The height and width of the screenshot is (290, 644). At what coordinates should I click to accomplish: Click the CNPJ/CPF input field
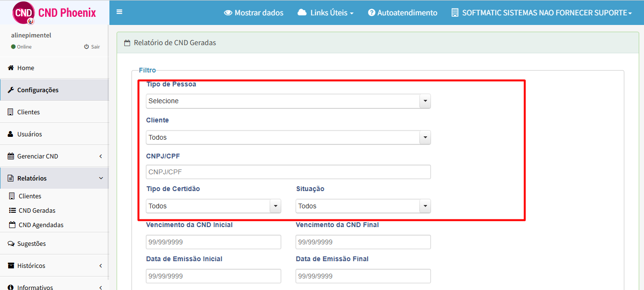point(288,172)
